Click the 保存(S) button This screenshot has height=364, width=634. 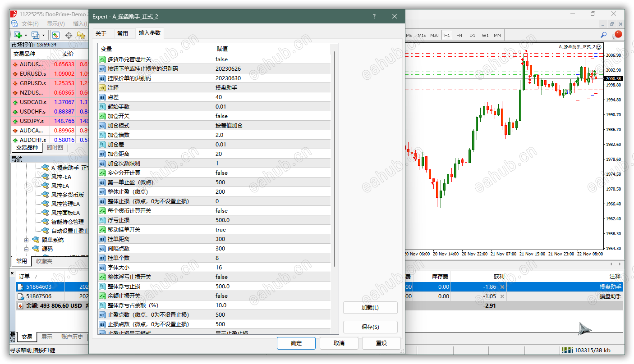tap(370, 327)
